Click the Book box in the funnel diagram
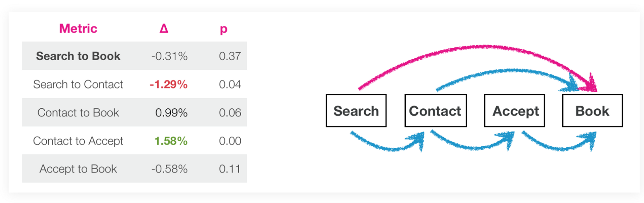This screenshot has height=203, width=644. click(x=592, y=111)
